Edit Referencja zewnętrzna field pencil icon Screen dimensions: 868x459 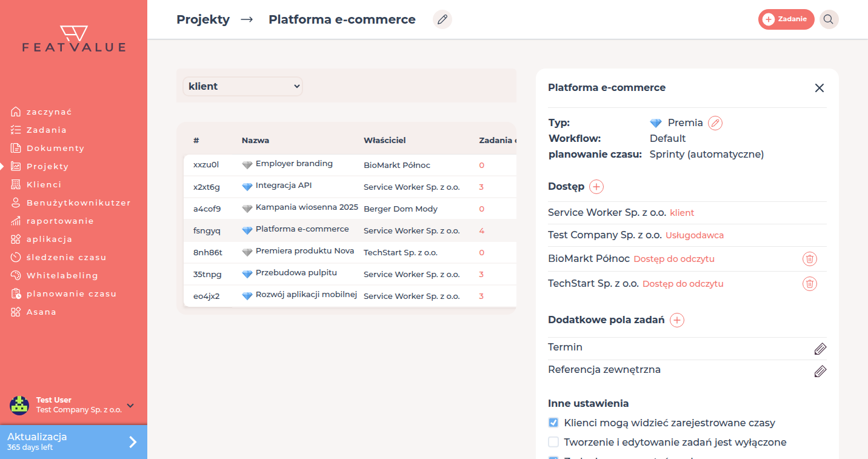820,371
